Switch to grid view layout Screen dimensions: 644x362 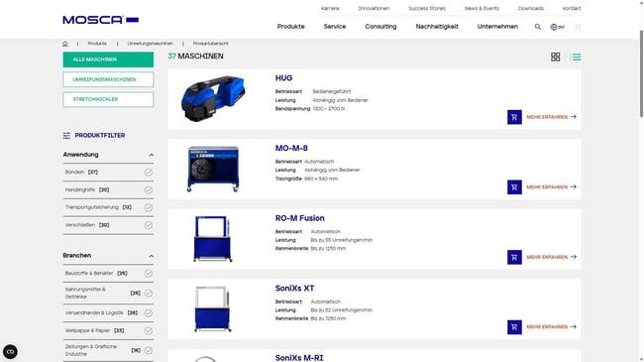pyautogui.click(x=555, y=57)
